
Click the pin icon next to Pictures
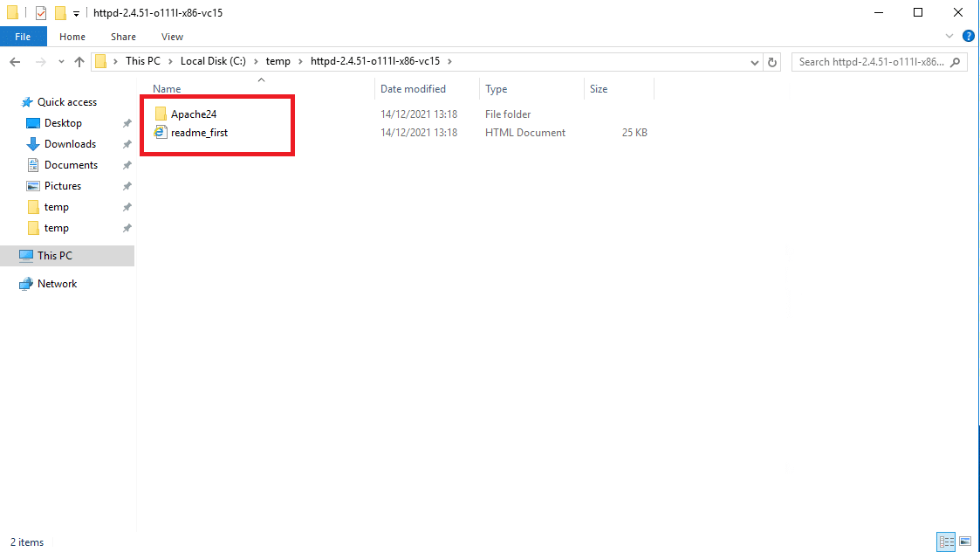click(x=127, y=186)
